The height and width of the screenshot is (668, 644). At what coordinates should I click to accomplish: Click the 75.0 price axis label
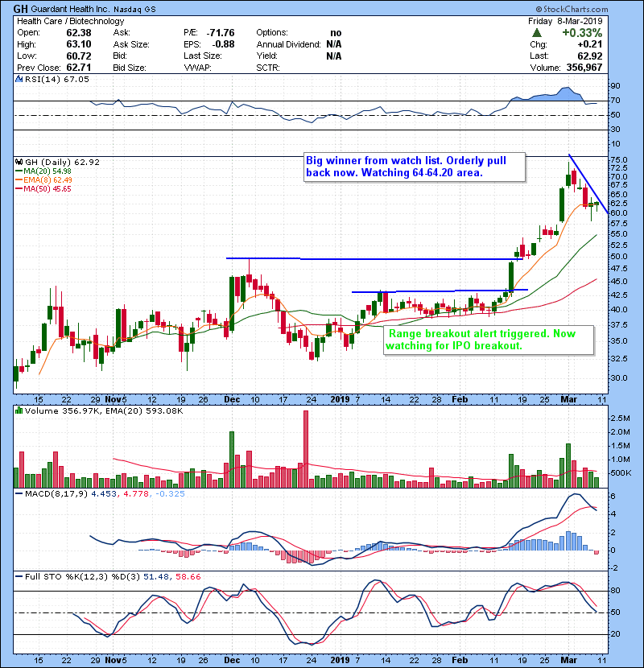point(619,160)
